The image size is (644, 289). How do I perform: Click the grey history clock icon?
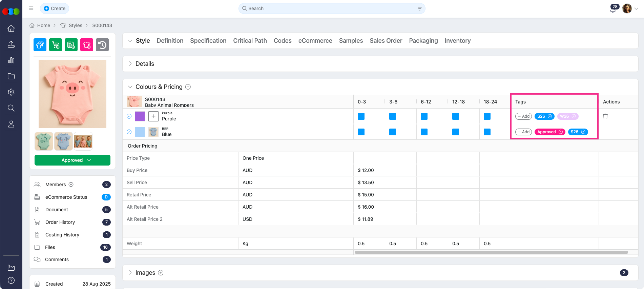tap(102, 45)
